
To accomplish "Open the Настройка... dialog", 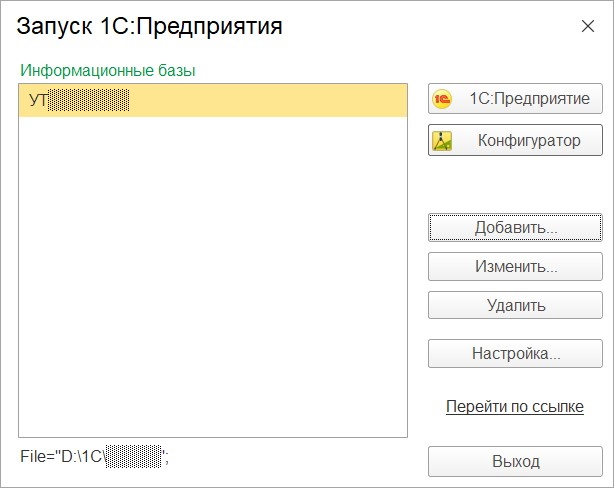I will [515, 353].
